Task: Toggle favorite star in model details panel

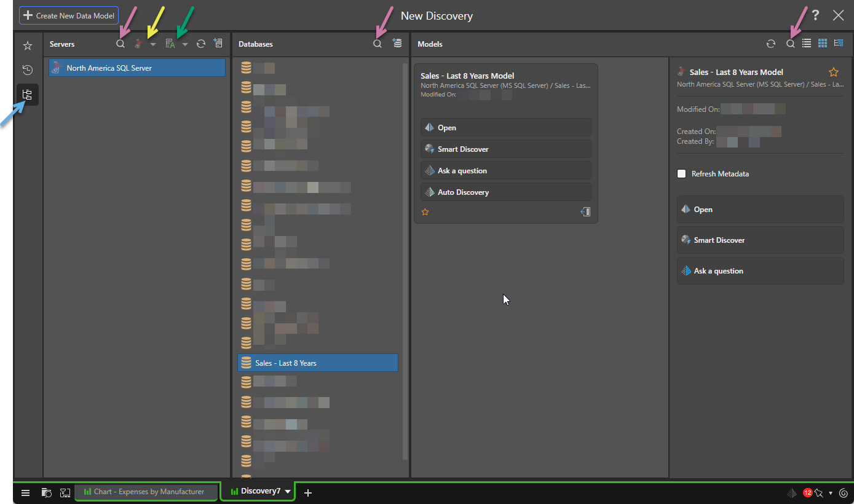Action: [x=833, y=72]
